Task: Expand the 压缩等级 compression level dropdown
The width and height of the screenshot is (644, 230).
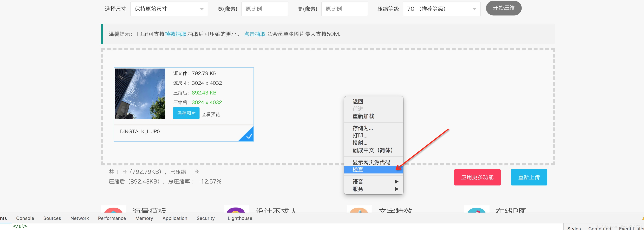Action: click(x=441, y=9)
